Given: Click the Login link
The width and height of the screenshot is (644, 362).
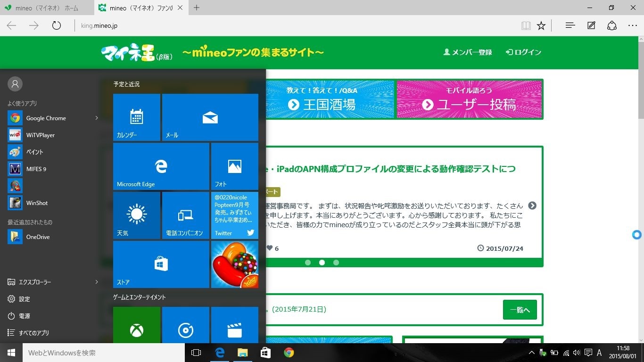Looking at the screenshot, I should coord(523,52).
